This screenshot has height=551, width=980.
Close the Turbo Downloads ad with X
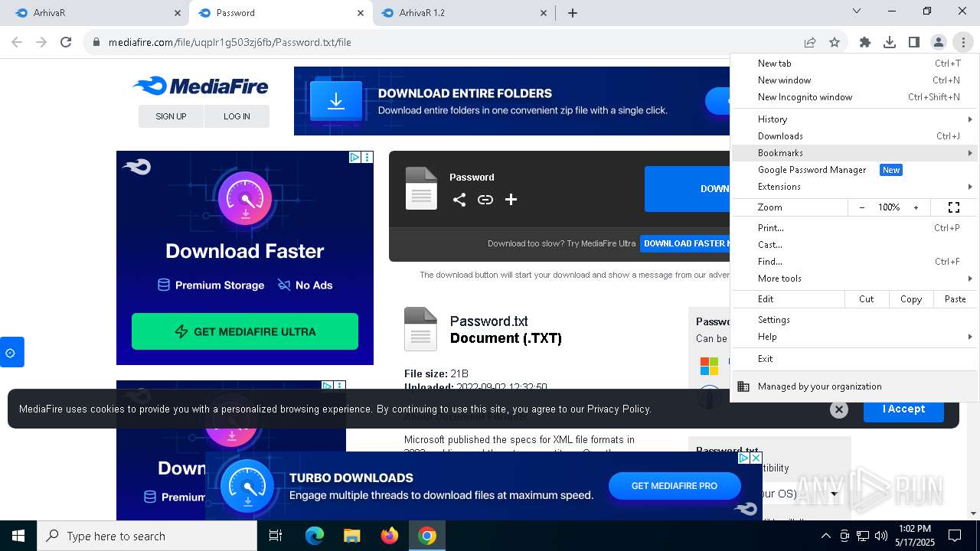point(756,458)
